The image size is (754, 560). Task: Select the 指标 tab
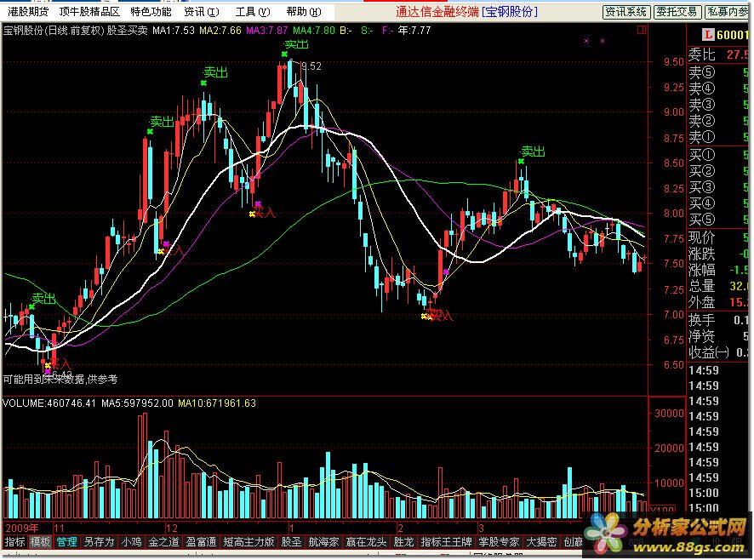(15, 542)
